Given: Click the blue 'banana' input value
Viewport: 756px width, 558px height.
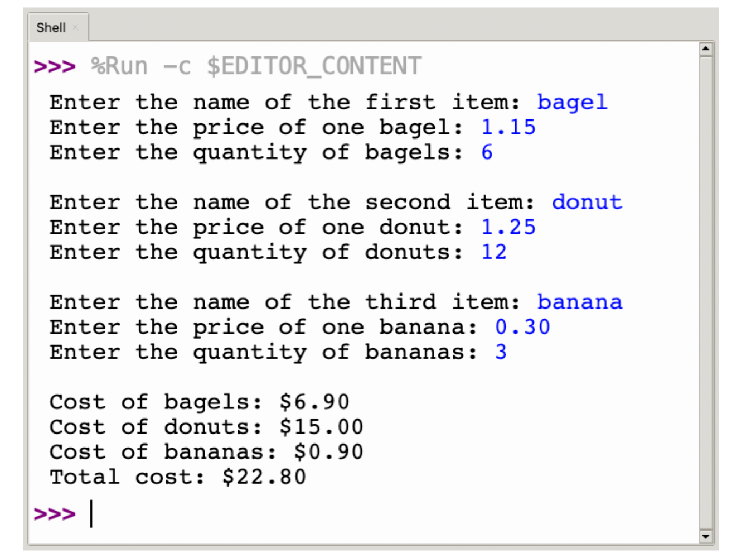Looking at the screenshot, I should 579,302.
